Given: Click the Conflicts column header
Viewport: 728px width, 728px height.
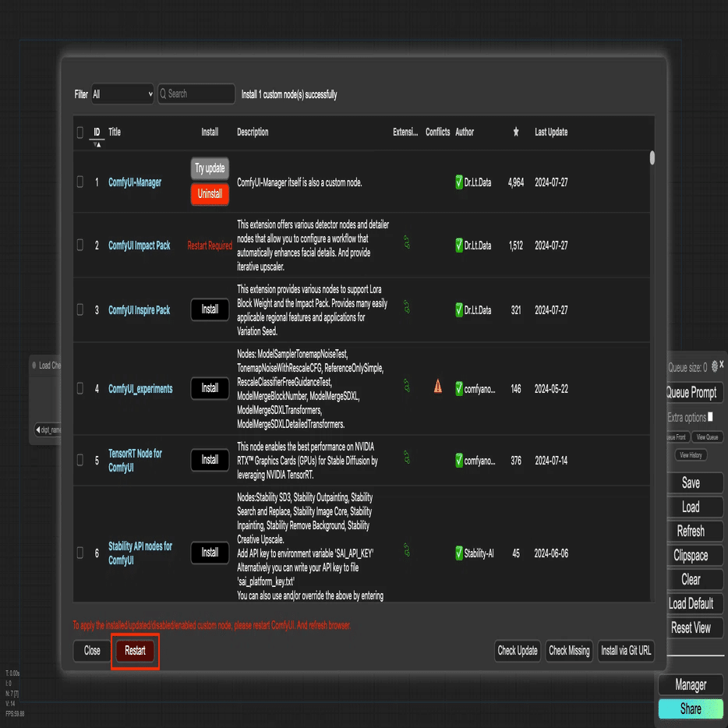Looking at the screenshot, I should click(437, 132).
